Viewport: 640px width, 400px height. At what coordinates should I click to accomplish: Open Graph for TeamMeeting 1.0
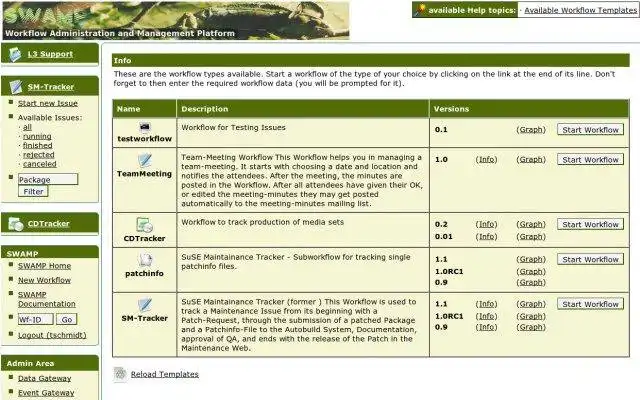tap(531, 159)
